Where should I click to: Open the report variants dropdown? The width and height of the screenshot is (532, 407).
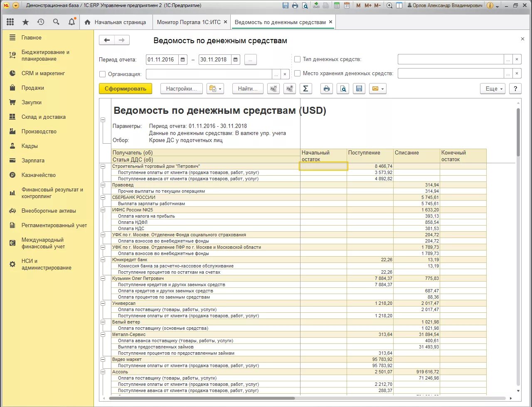[x=215, y=88]
